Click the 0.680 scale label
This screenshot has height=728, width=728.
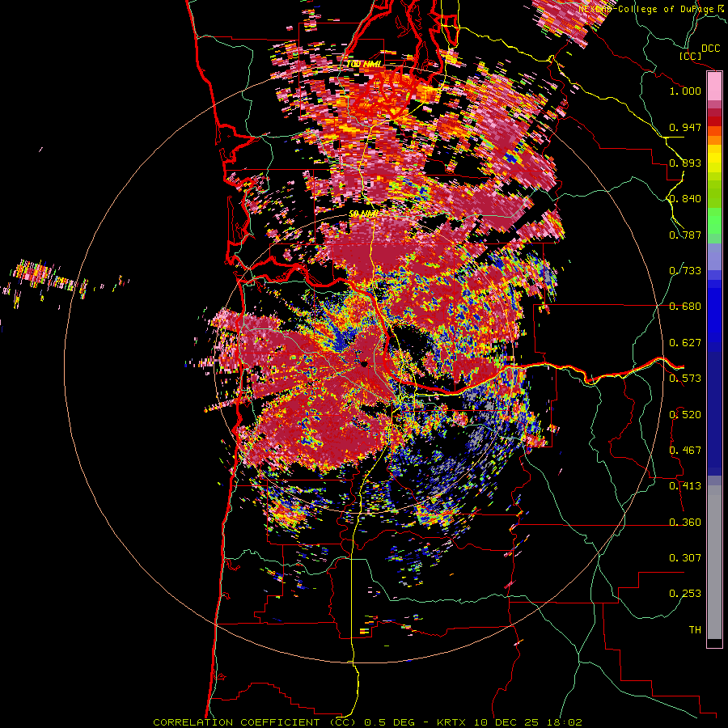click(685, 307)
